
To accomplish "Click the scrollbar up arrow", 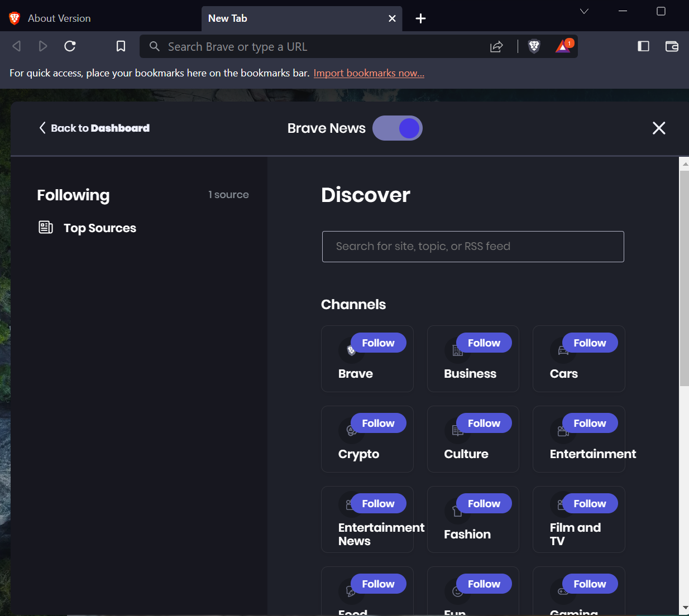I will (x=685, y=164).
